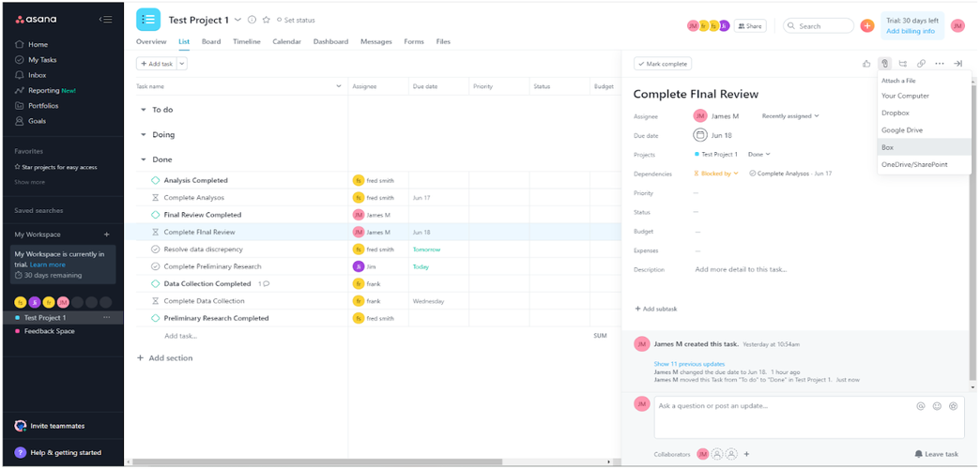Mark Resolve data discrepency task complete
The image size is (980, 469).
tap(156, 250)
